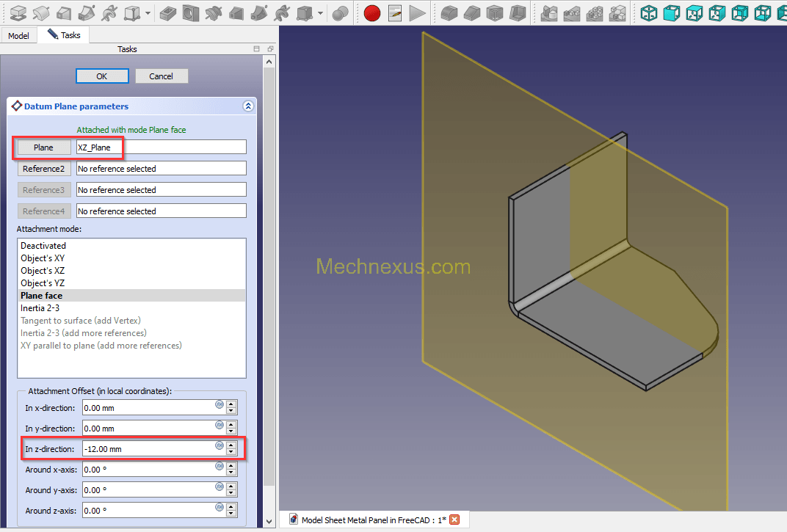Image resolution: width=787 pixels, height=532 pixels.
Task: Click the Boolean operation spheres icon
Action: pos(340,12)
